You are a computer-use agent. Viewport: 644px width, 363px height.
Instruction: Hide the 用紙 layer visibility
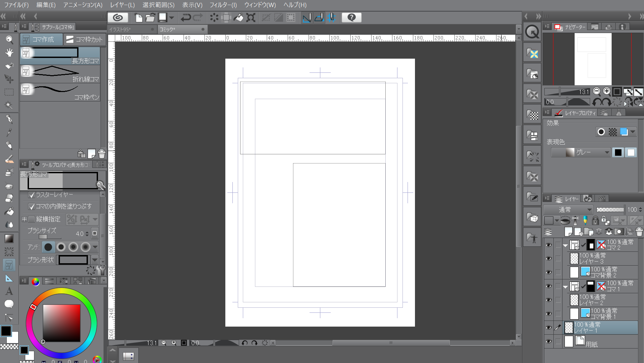[549, 341]
